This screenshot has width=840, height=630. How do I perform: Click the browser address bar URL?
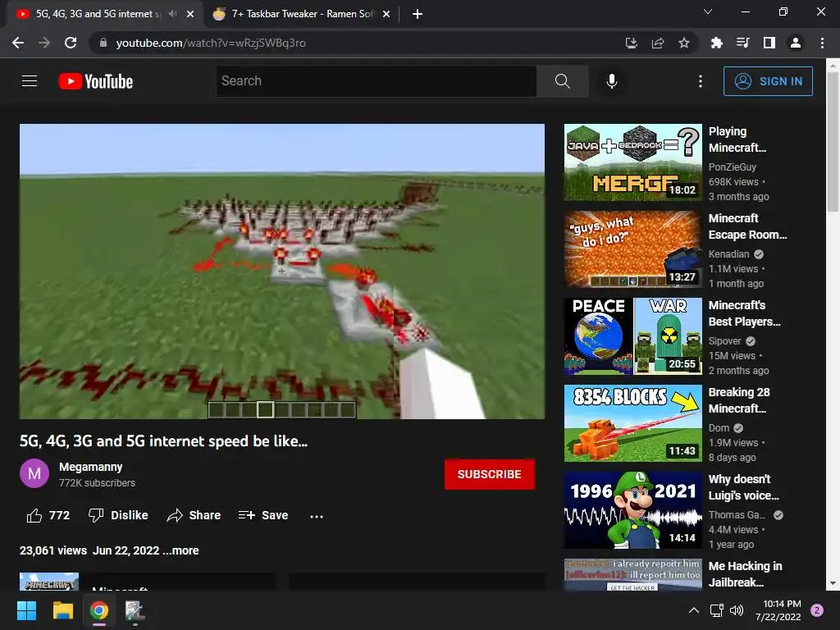point(211,43)
